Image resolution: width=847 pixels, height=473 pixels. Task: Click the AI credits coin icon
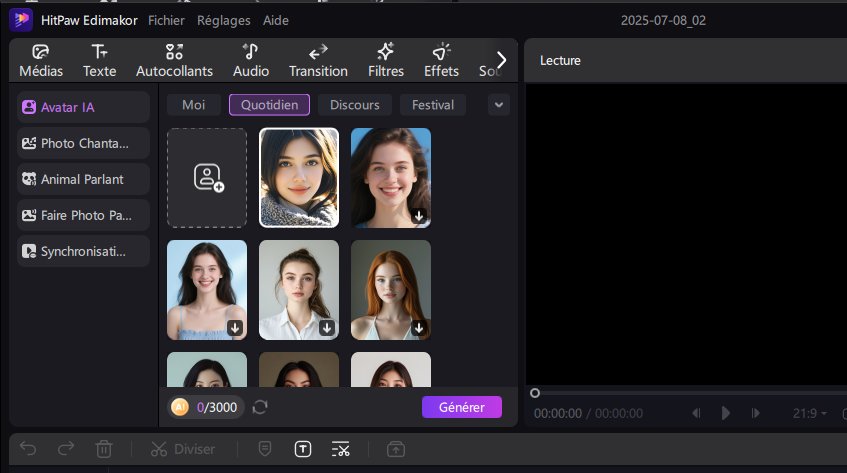[x=180, y=407]
